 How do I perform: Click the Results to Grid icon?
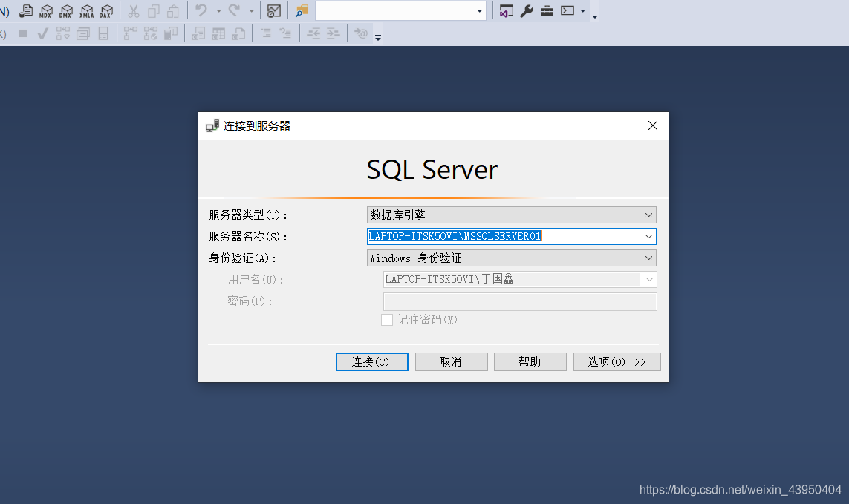pos(218,33)
